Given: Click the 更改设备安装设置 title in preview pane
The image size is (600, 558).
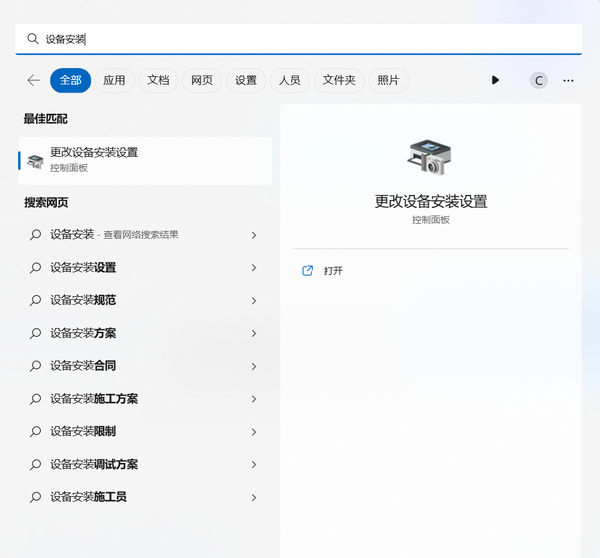Looking at the screenshot, I should click(431, 202).
